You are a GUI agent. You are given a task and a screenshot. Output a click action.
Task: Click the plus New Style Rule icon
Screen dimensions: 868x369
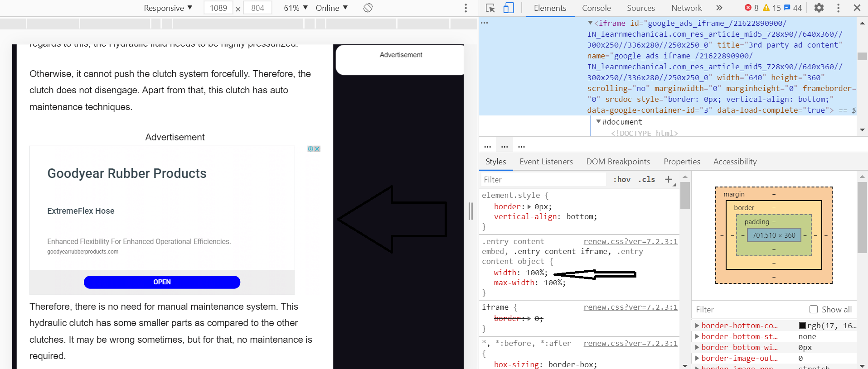(669, 179)
